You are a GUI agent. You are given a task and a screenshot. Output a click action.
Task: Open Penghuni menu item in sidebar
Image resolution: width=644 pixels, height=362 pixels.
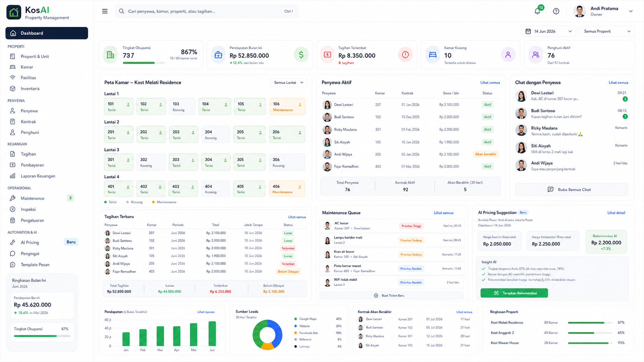click(x=30, y=132)
